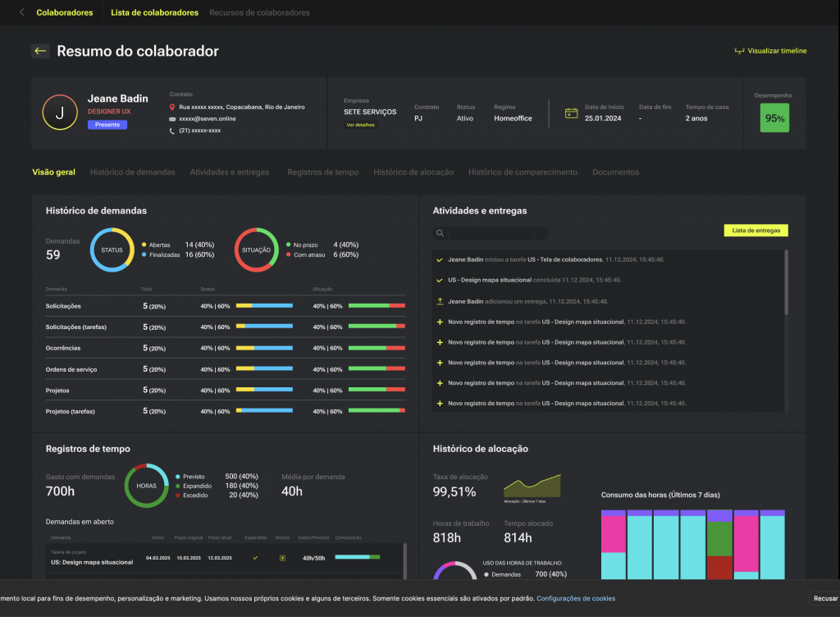Click checkmark icon on 'iniciou a tarefa' entry
Viewport: 840px width, 617px height.
coord(440,260)
